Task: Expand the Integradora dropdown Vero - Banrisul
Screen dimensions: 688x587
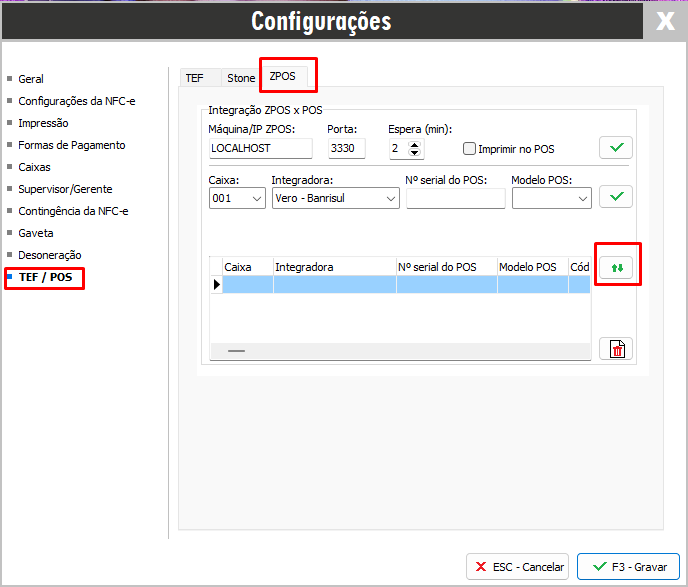Action: [335, 198]
